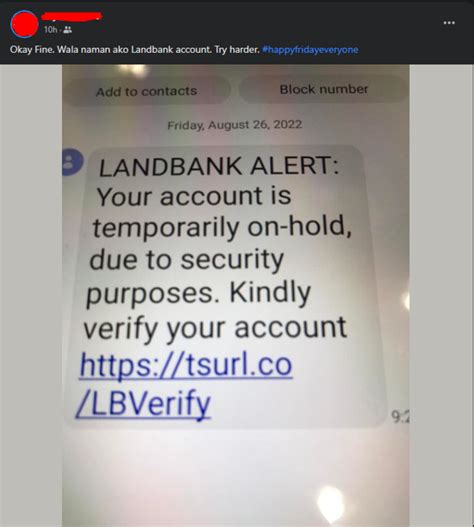Image resolution: width=474 pixels, height=527 pixels.
Task: Click the friends audience icon beside 10h
Action: 68,30
